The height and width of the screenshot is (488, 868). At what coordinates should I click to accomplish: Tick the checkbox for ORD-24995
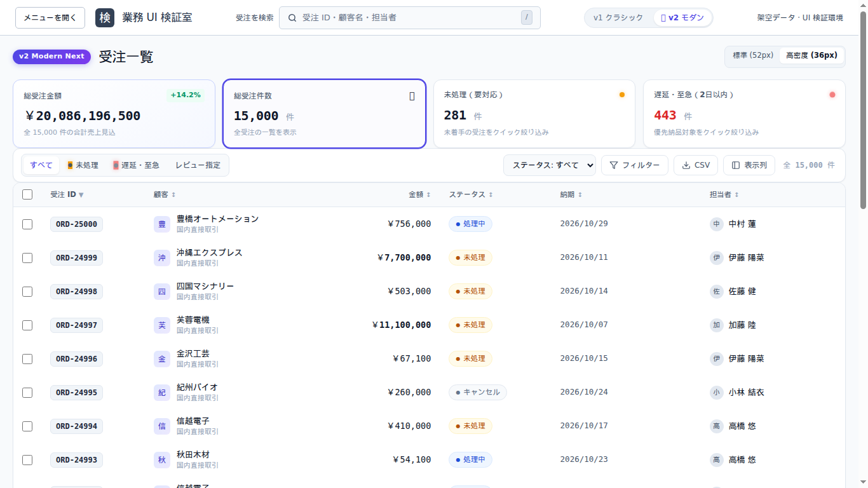27,393
